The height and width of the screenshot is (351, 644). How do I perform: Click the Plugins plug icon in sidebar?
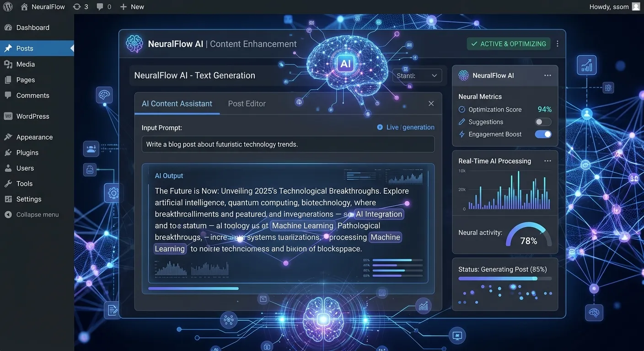pyautogui.click(x=8, y=153)
